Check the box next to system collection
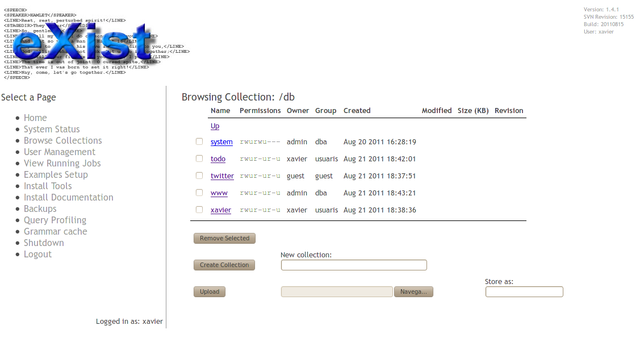Image resolution: width=644 pixels, height=346 pixels. tap(199, 141)
